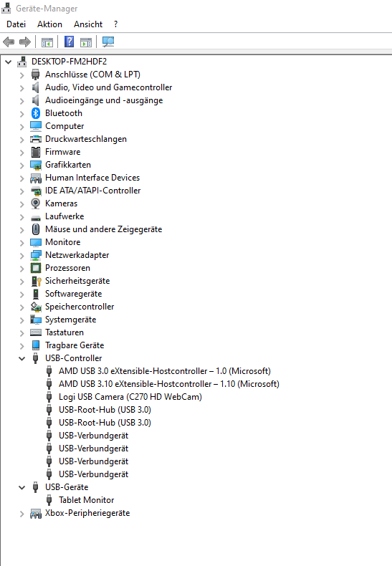Expand the Xbox-Peripheriegeräte category

22,514
